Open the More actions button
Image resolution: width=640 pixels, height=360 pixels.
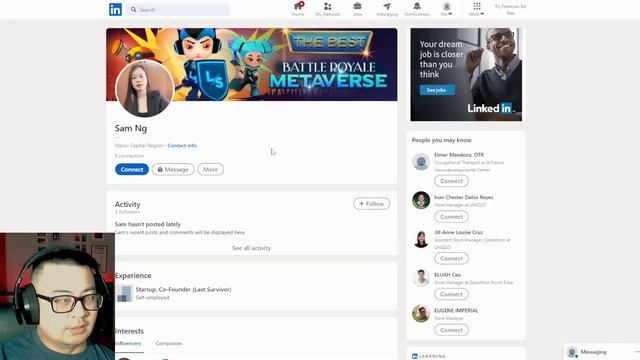click(x=211, y=169)
